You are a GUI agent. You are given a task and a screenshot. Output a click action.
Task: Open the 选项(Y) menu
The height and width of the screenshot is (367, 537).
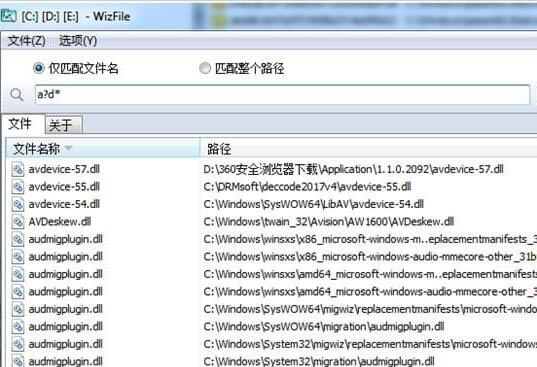pyautogui.click(x=78, y=41)
